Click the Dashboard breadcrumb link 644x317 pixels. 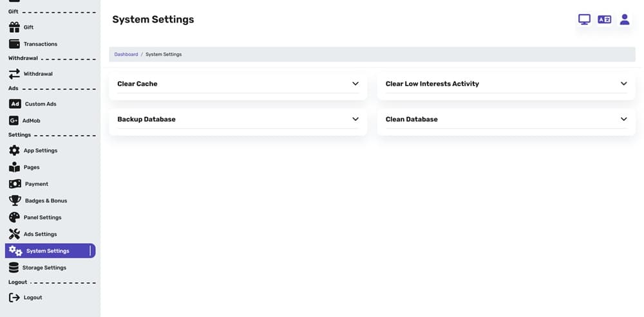click(126, 55)
